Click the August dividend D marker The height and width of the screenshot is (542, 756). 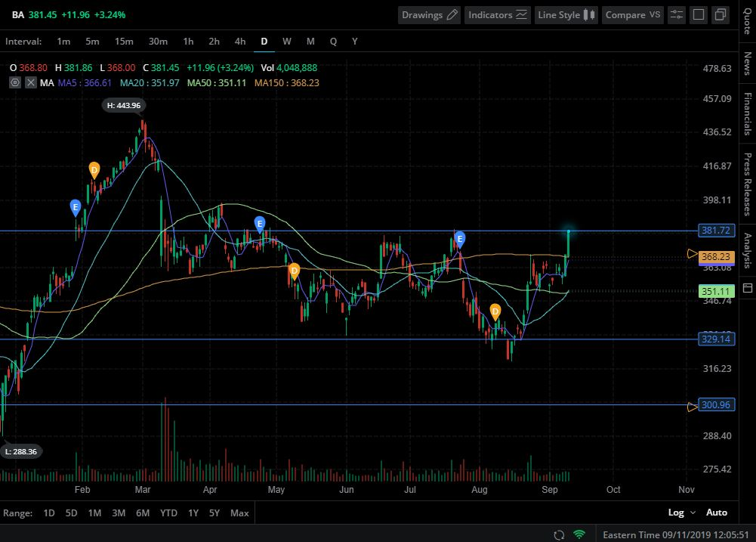[495, 311]
